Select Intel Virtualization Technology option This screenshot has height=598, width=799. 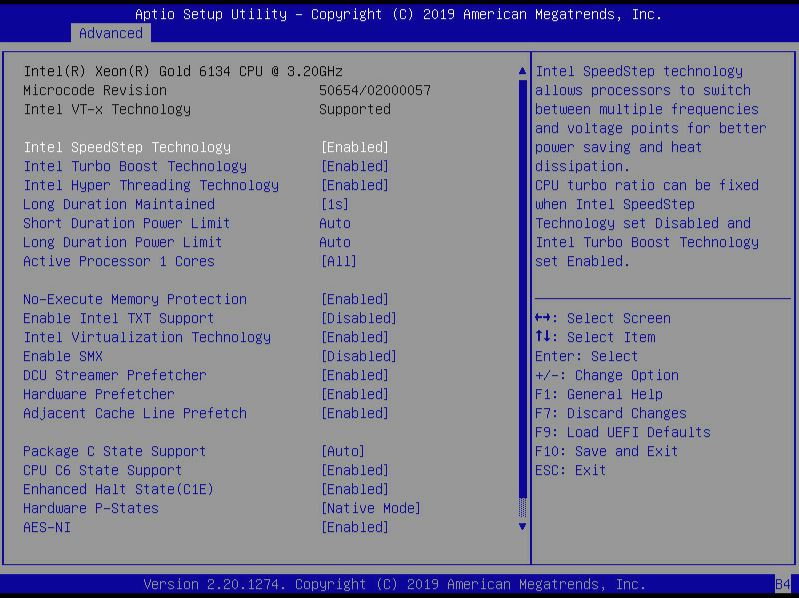click(x=147, y=337)
